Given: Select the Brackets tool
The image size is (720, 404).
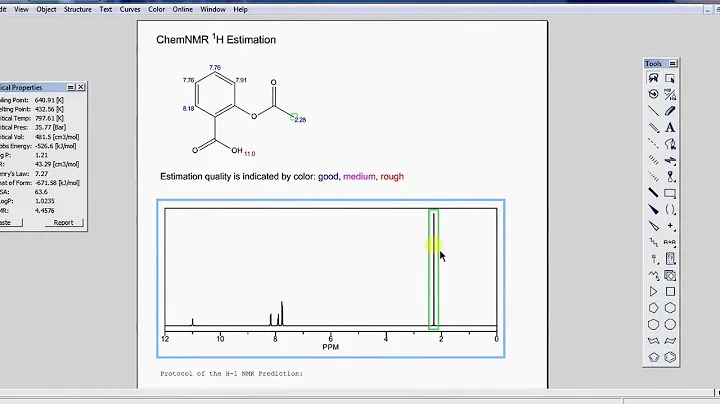Looking at the screenshot, I should (670, 210).
